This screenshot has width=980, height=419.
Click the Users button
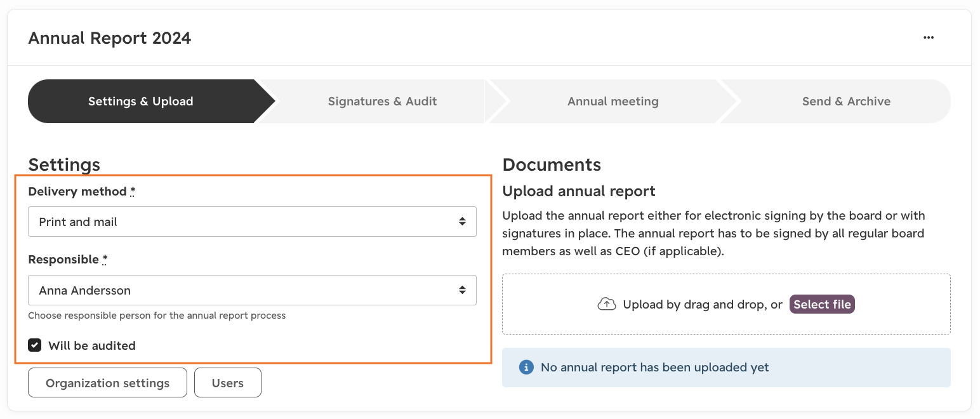tap(228, 383)
